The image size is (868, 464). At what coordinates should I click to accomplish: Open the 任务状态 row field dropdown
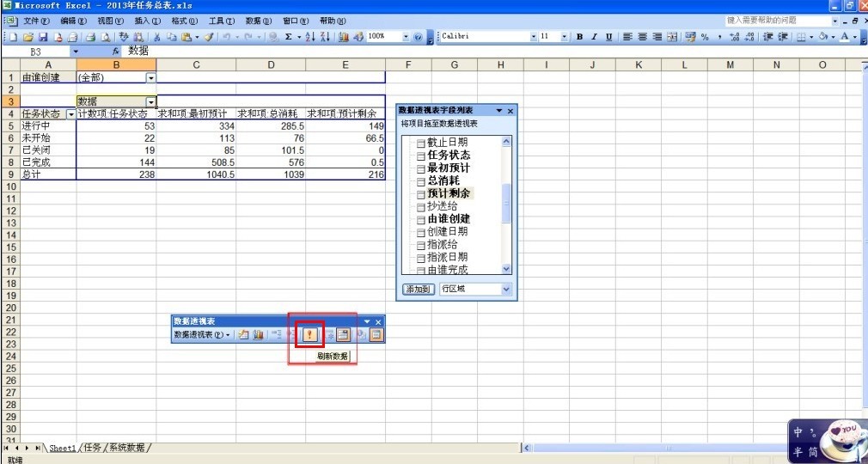tap(70, 114)
